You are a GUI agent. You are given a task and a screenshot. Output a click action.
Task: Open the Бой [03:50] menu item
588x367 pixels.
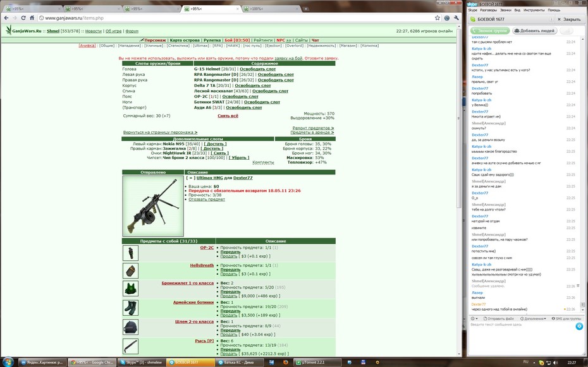(x=237, y=40)
